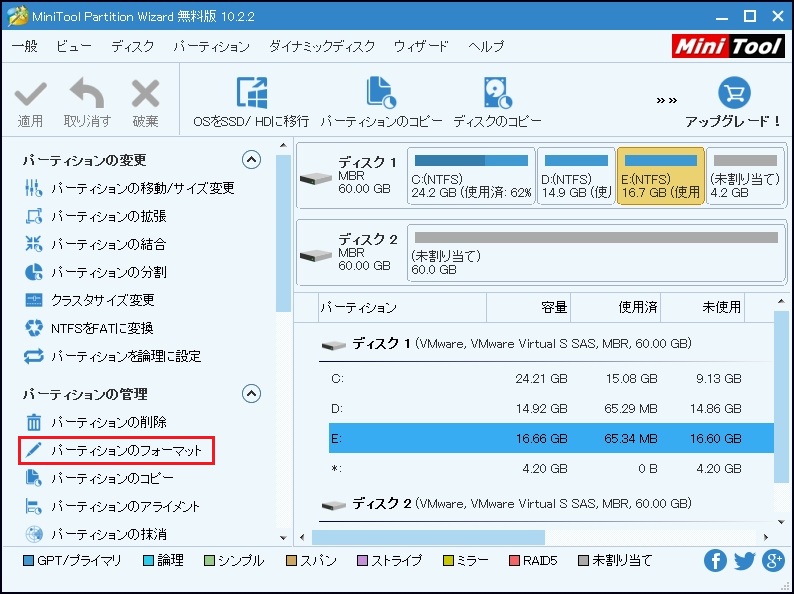Sort by パーティション column header
The height and width of the screenshot is (594, 794).
403,307
